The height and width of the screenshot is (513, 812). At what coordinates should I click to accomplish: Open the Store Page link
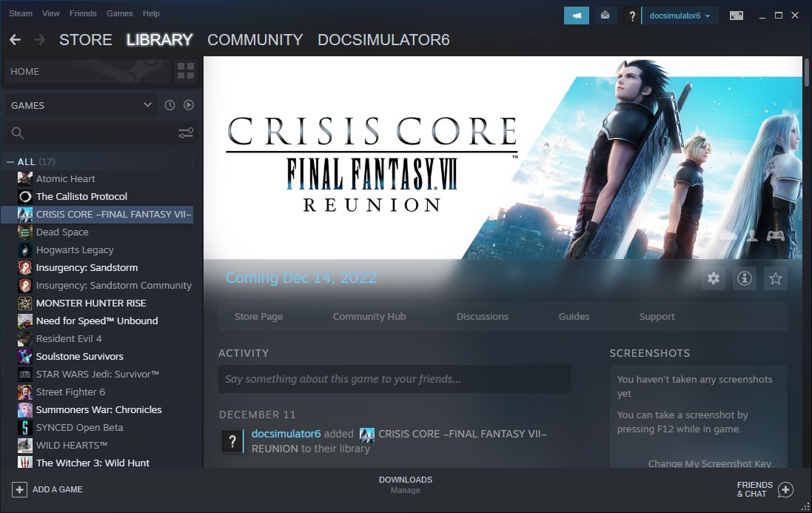pyautogui.click(x=258, y=316)
